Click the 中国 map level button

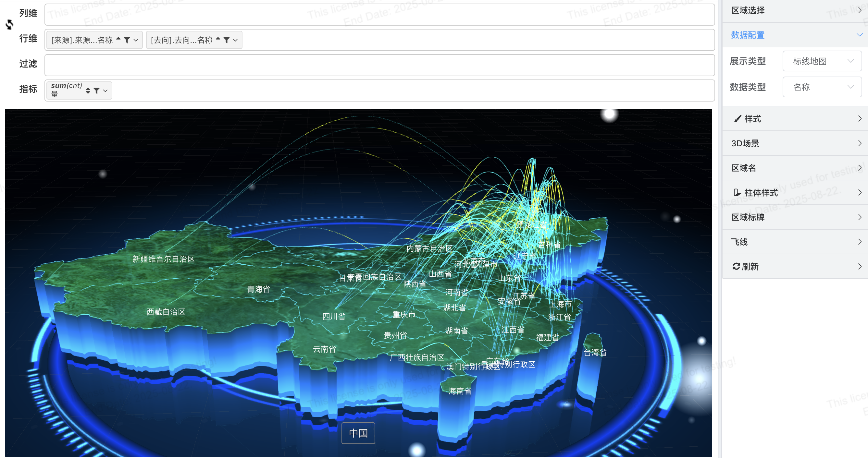[x=358, y=433]
